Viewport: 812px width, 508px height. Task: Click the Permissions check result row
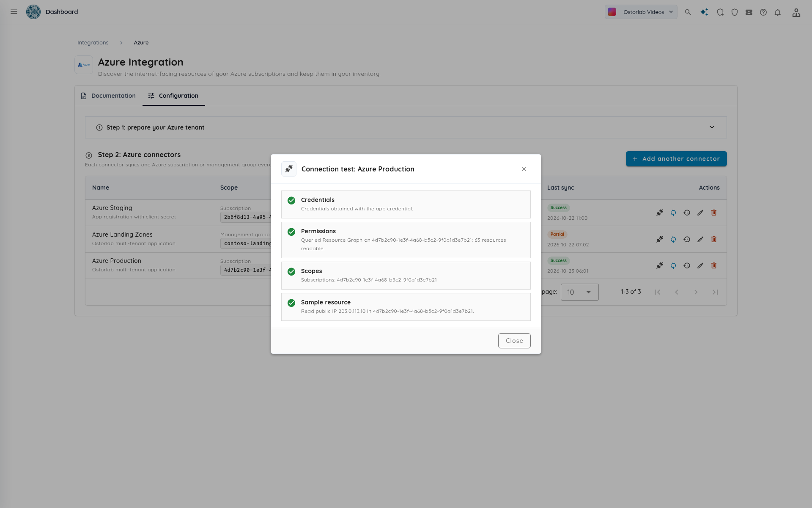[x=406, y=240]
